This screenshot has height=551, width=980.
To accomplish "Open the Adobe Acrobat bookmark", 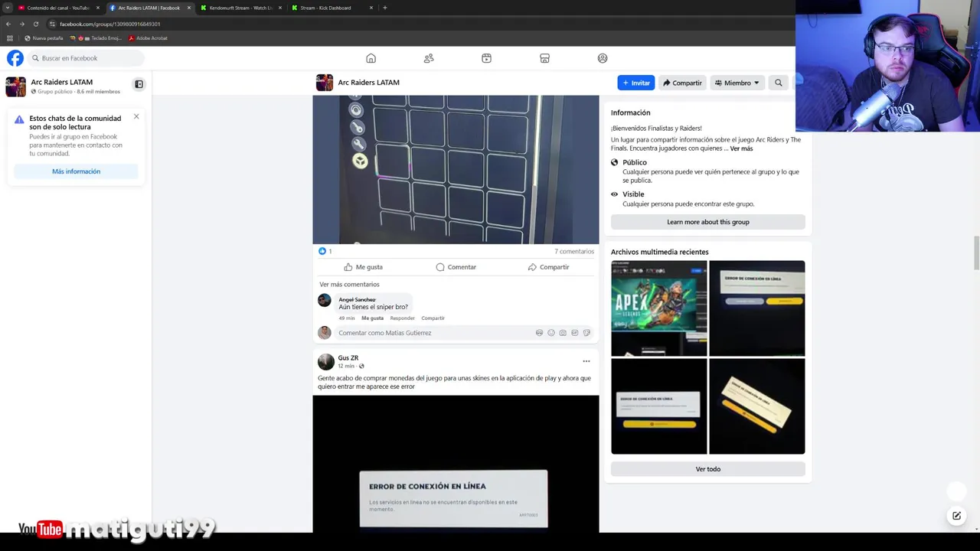I will pos(148,38).
